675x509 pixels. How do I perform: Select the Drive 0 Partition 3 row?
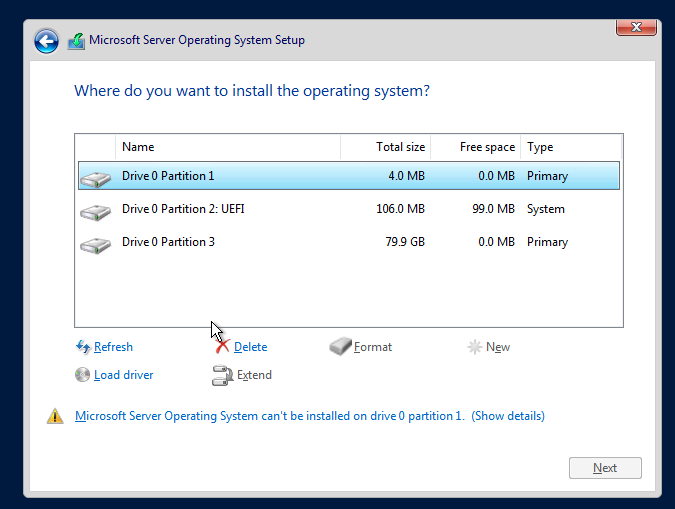pos(349,242)
